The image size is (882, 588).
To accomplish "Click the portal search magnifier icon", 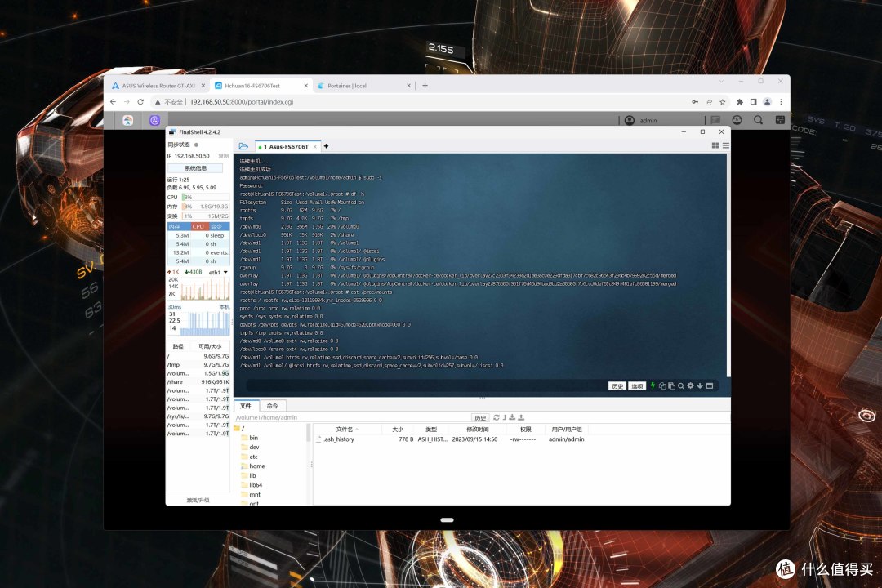I will [758, 120].
